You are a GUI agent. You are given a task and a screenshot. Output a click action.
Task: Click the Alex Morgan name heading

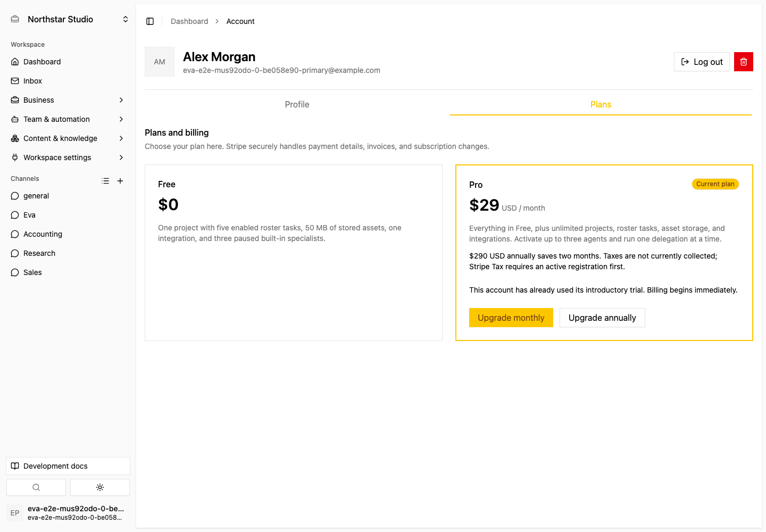219,57
